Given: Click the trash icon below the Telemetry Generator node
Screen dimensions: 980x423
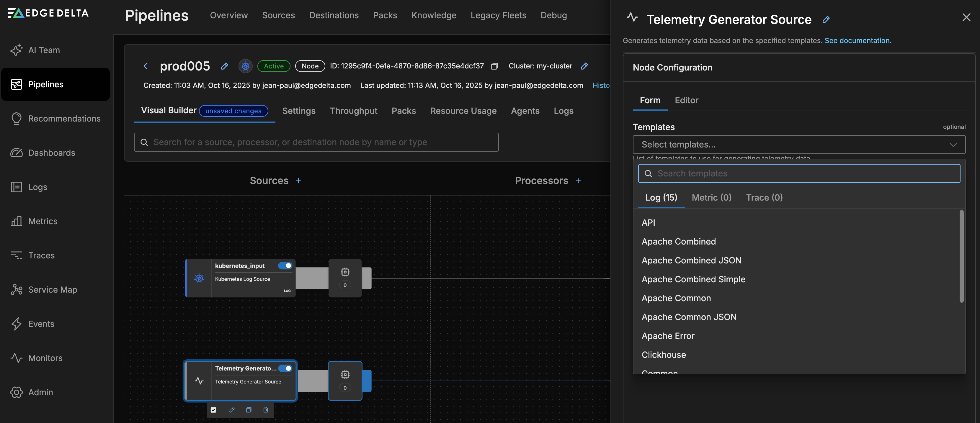Looking at the screenshot, I should pos(266,410).
